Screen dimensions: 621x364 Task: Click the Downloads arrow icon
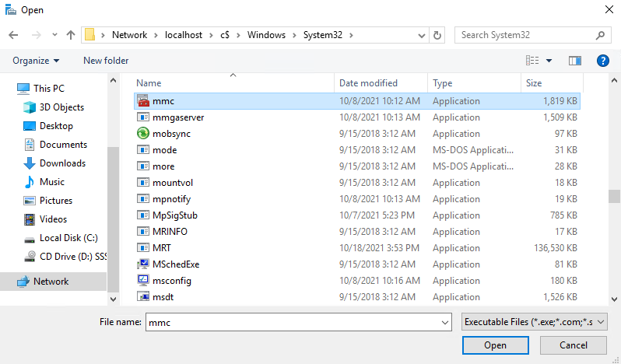click(30, 163)
